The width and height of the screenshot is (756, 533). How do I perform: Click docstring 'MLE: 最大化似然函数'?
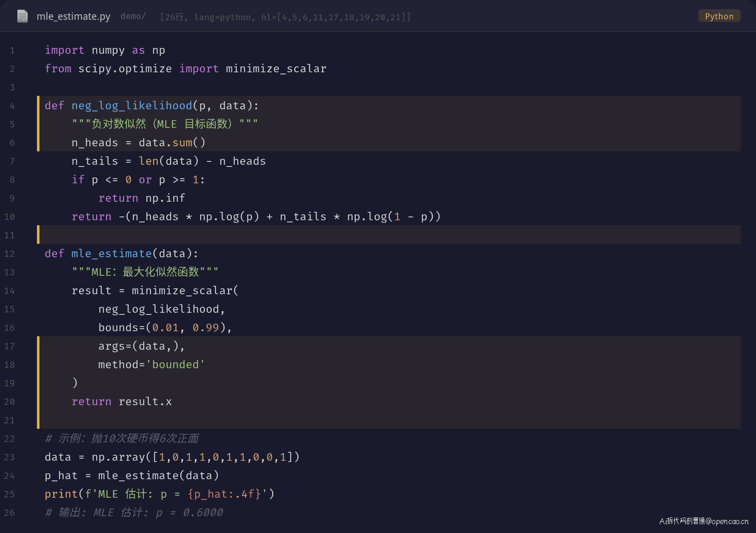pyautogui.click(x=145, y=272)
